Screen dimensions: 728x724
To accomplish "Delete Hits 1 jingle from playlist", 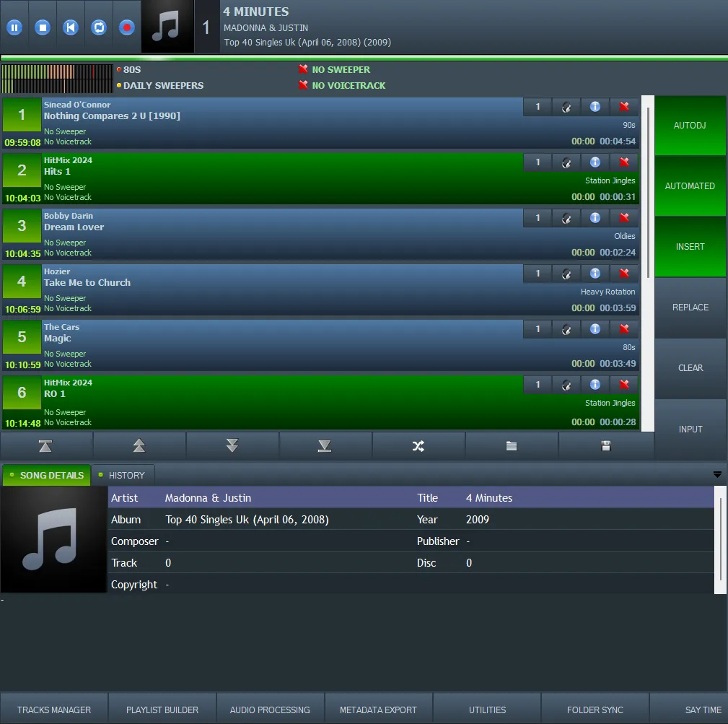I will pyautogui.click(x=624, y=162).
